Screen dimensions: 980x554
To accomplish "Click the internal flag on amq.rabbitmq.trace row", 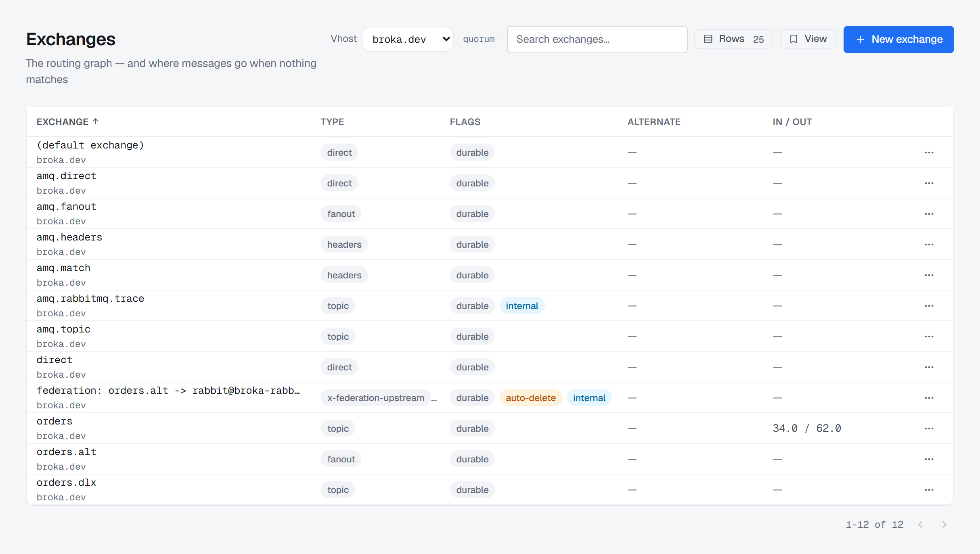I will (522, 306).
